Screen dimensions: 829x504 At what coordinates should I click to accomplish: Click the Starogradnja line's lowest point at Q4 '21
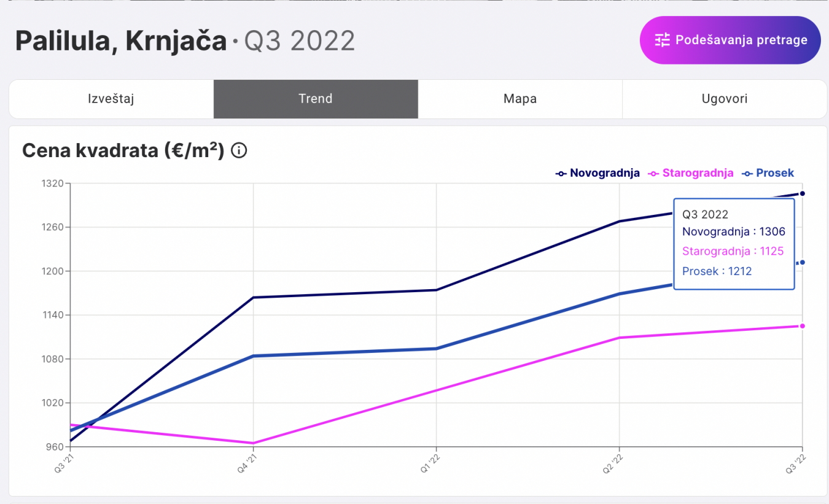253,443
